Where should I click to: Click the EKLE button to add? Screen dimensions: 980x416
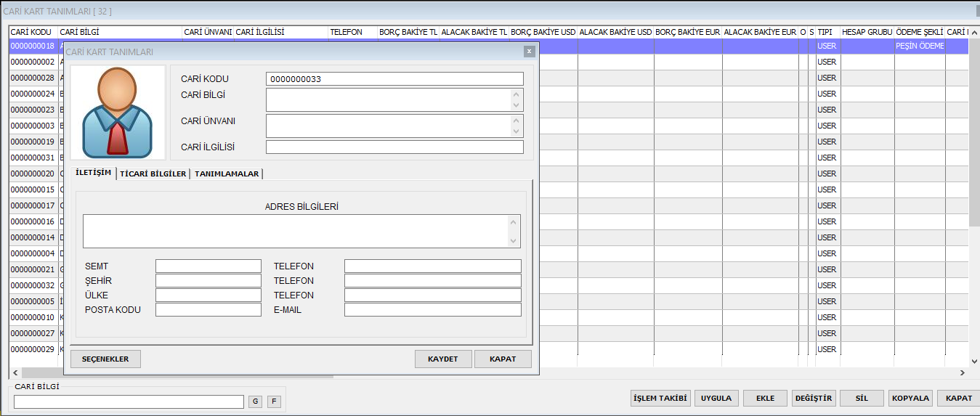[765, 399]
